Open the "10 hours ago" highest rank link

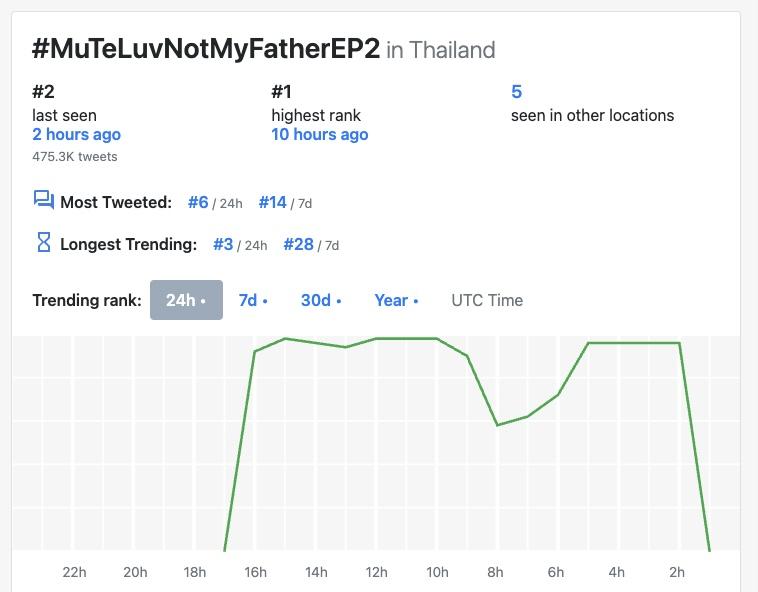(x=319, y=134)
